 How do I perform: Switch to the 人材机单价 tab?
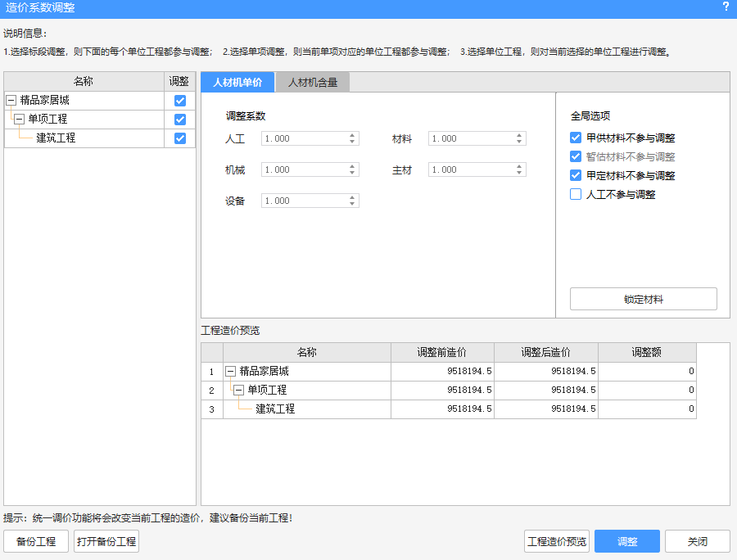(237, 82)
